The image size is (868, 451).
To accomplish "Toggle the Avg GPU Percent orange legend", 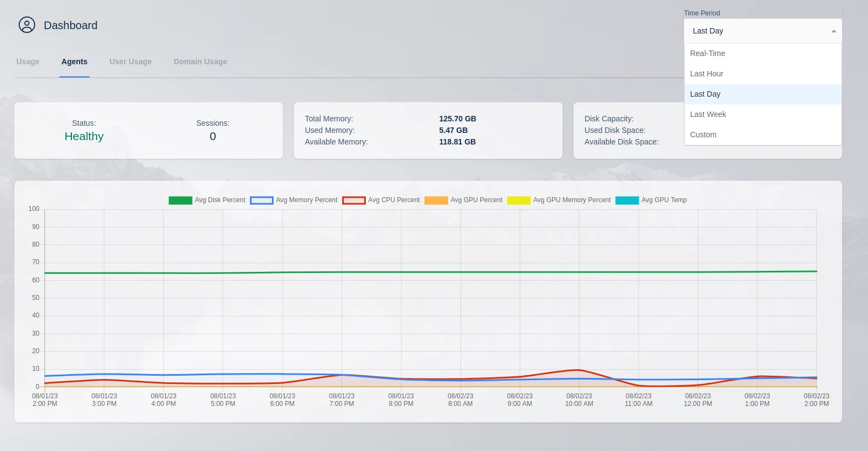I will pyautogui.click(x=436, y=201).
